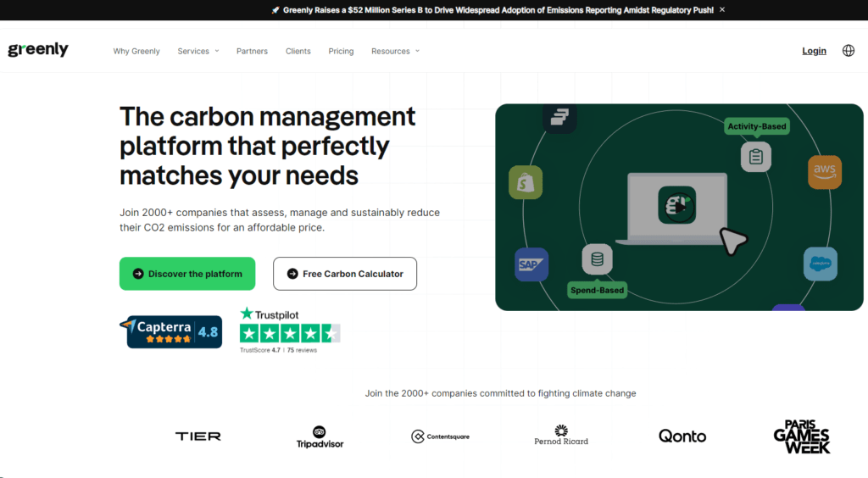868x478 pixels.
Task: Click the globe language selector icon
Action: (848, 51)
